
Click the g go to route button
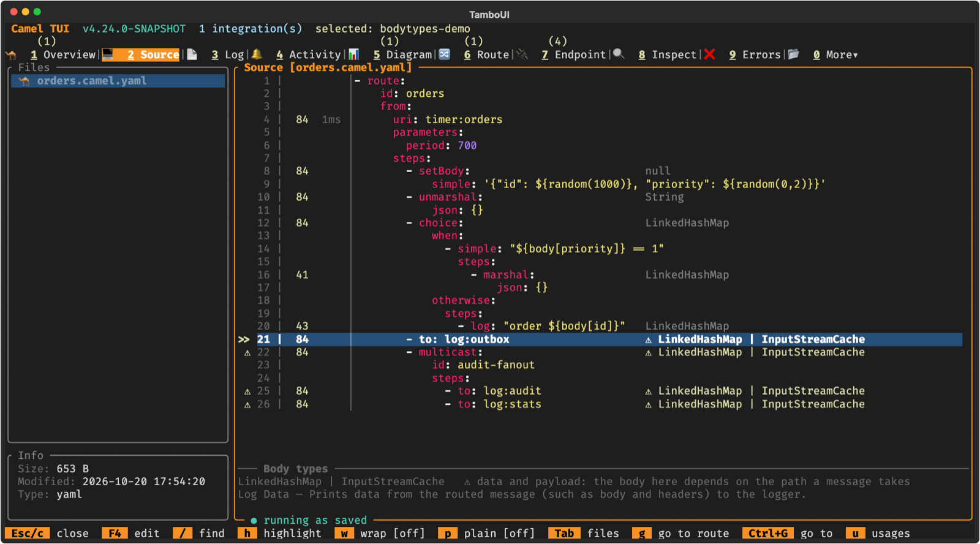680,534
